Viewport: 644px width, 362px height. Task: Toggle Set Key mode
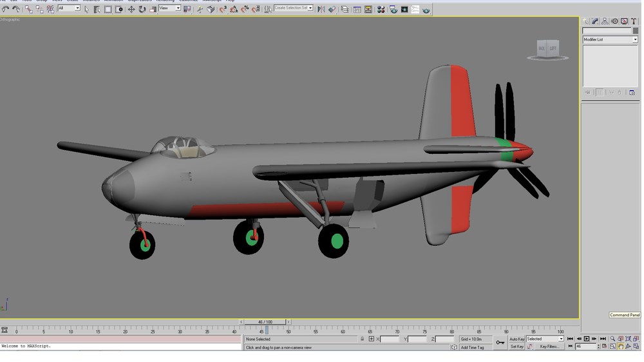[x=516, y=347]
